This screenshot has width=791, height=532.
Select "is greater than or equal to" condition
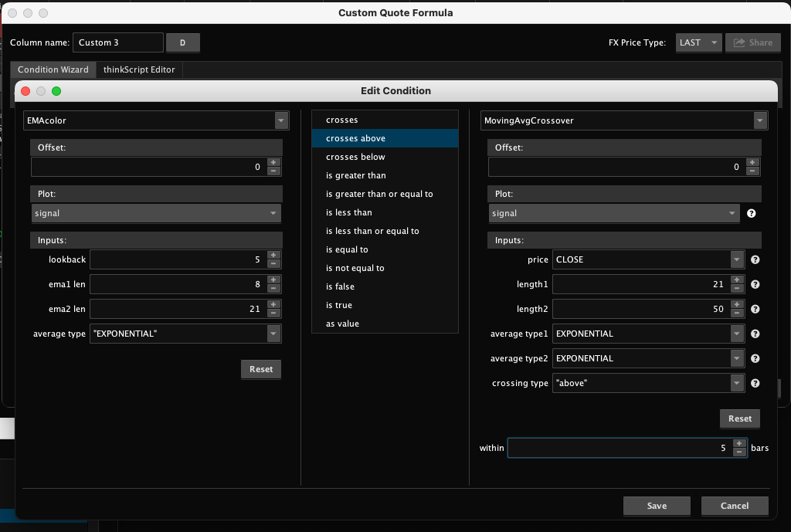(x=379, y=194)
